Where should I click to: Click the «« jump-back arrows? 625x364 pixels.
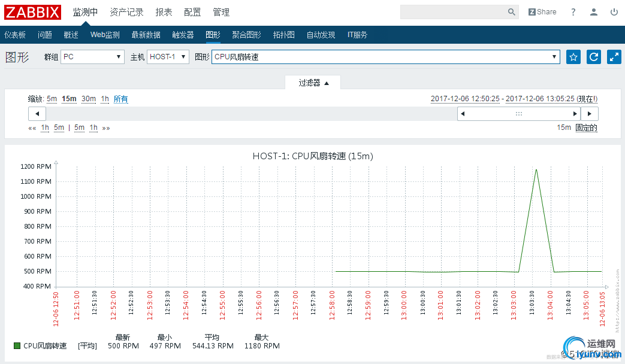(32, 128)
